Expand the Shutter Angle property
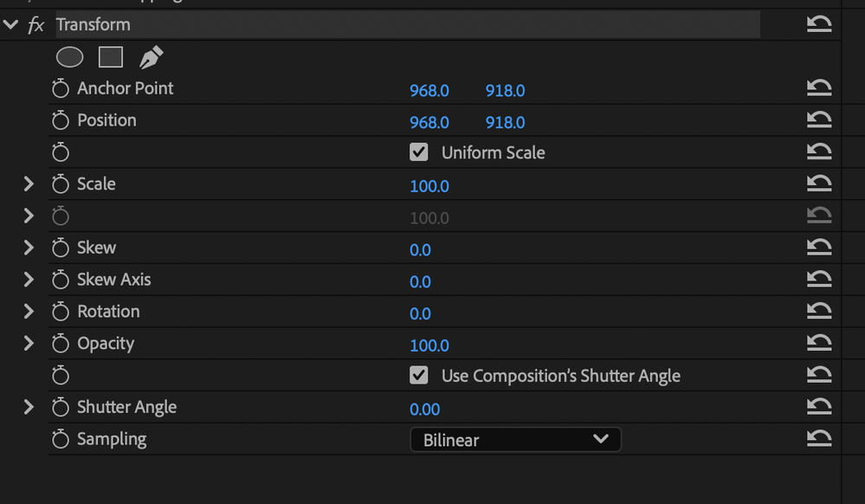Screen dimensions: 865x504 29,407
